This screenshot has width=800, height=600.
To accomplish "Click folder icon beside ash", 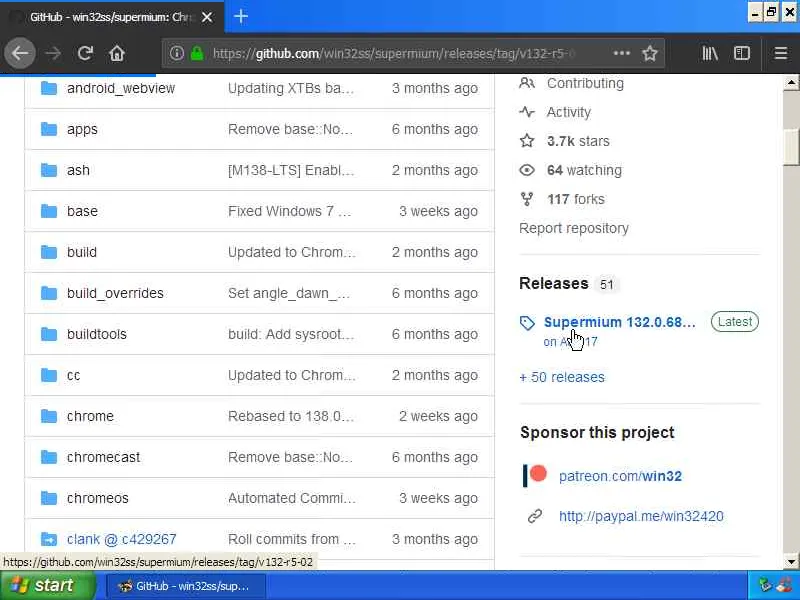I will pyautogui.click(x=49, y=170).
